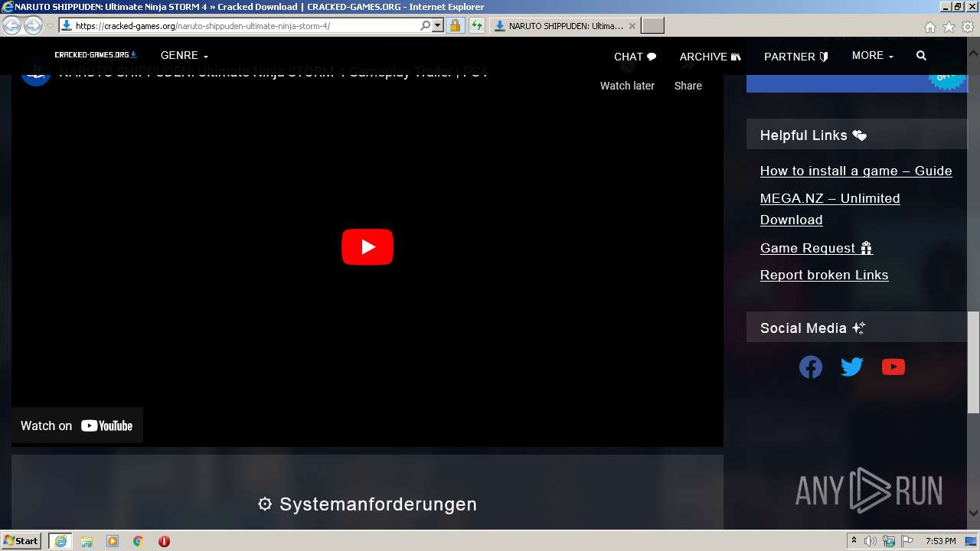Click the address bar search magnifier

pos(426,26)
